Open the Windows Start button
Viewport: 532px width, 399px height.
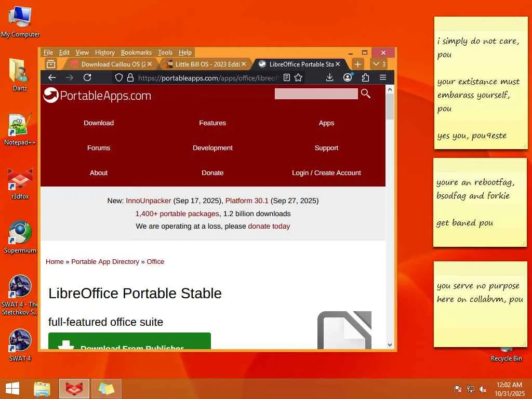(x=12, y=389)
